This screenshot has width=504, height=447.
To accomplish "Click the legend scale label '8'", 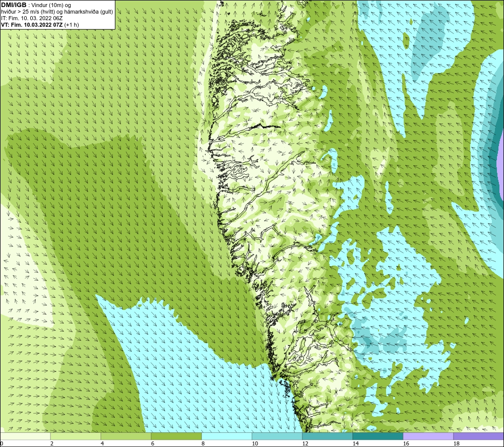I will [203, 444].
